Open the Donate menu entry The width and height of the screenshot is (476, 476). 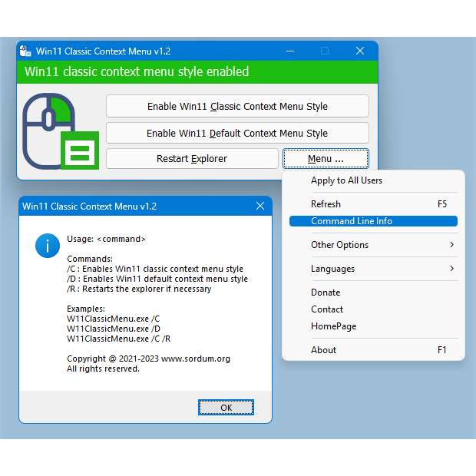pos(373,293)
